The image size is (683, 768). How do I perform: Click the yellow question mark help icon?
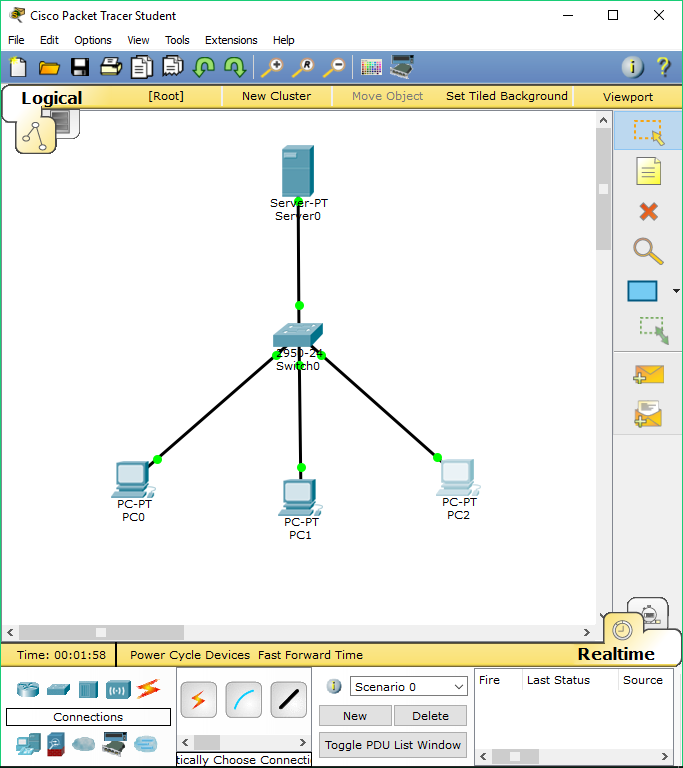[663, 67]
